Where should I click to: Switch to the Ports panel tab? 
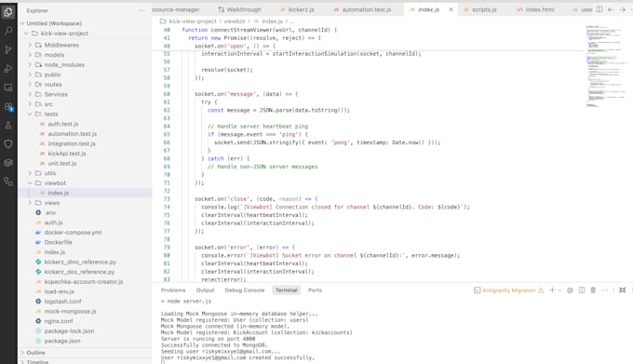click(315, 290)
